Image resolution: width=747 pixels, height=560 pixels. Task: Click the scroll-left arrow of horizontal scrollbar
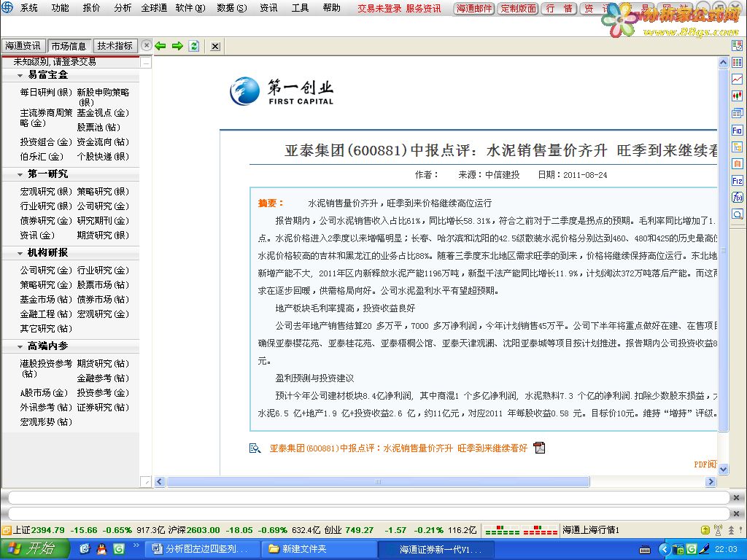160,481
